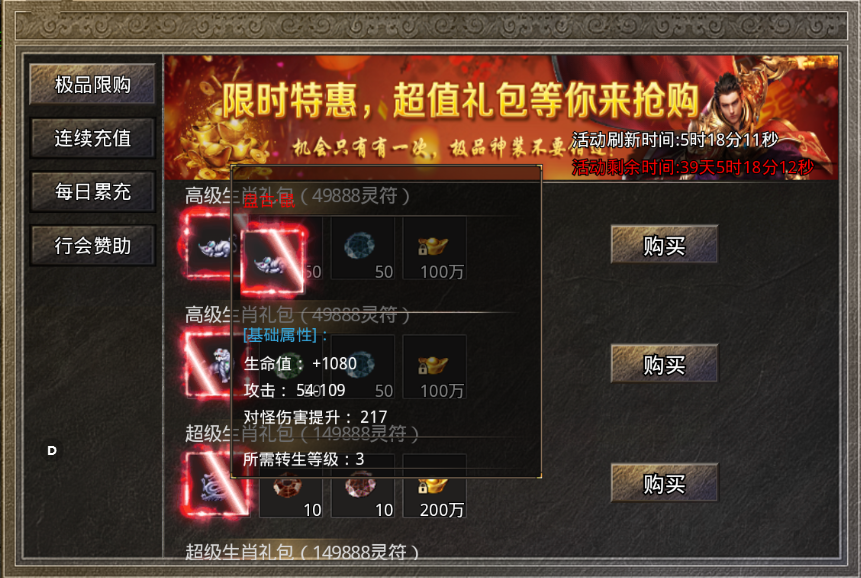861x578 pixels.
Task: Click the dark gem labeled 50 in top row
Action: point(362,248)
